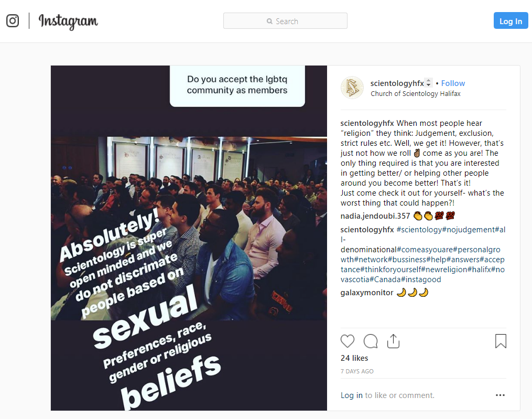The width and height of the screenshot is (532, 419).
Task: Open commenter nadia.jendoubi.357 profile
Action: point(375,216)
